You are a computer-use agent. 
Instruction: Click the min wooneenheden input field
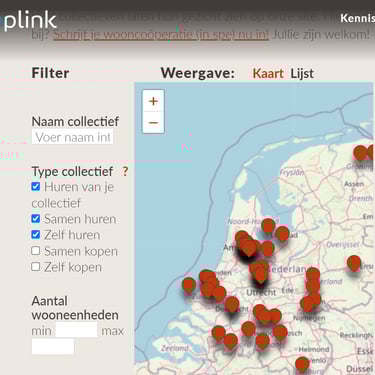76,330
